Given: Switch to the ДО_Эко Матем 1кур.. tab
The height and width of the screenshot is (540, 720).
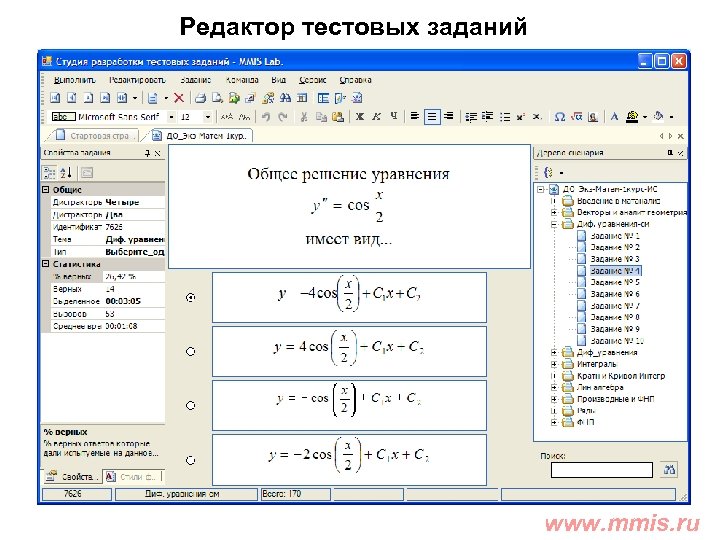Looking at the screenshot, I should coord(202,136).
